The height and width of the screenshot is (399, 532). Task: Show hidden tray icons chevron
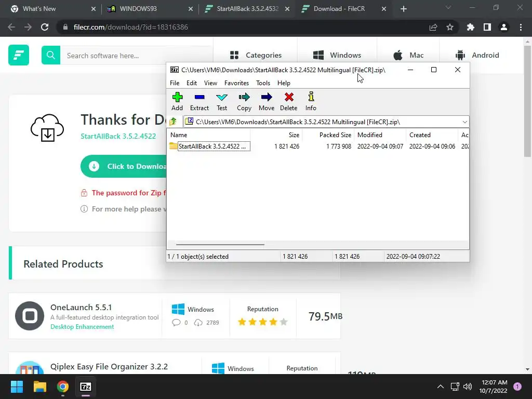click(x=441, y=387)
